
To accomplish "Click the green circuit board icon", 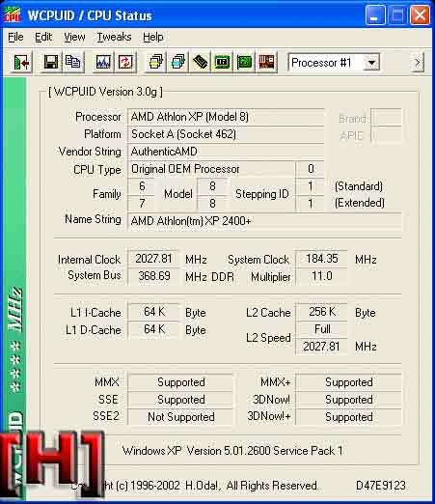I will [x=244, y=62].
